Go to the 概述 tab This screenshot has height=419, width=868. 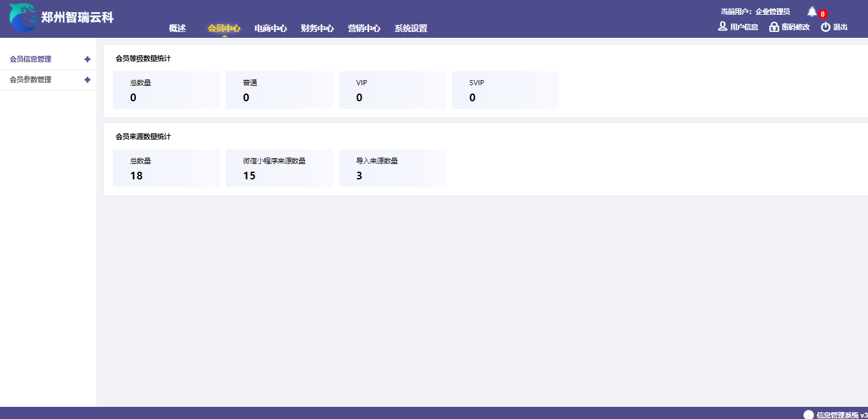pos(178,28)
